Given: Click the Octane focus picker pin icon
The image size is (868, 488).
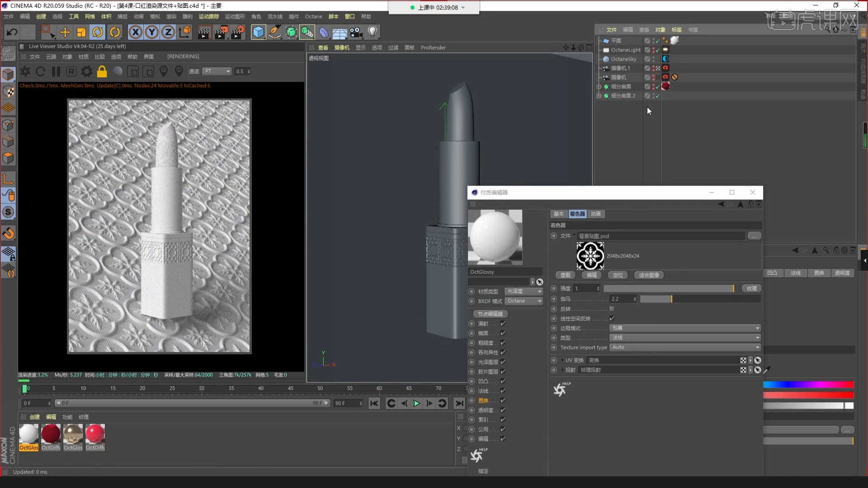Looking at the screenshot, I should point(164,71).
